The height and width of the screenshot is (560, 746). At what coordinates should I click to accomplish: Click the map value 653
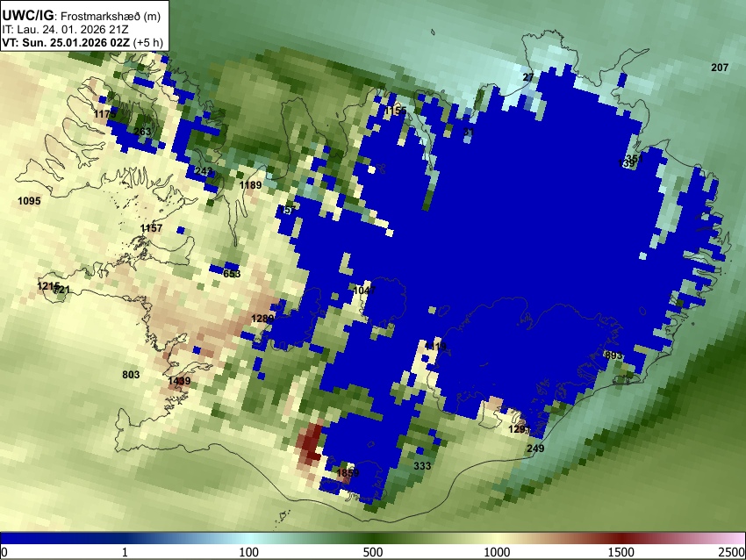[232, 274]
